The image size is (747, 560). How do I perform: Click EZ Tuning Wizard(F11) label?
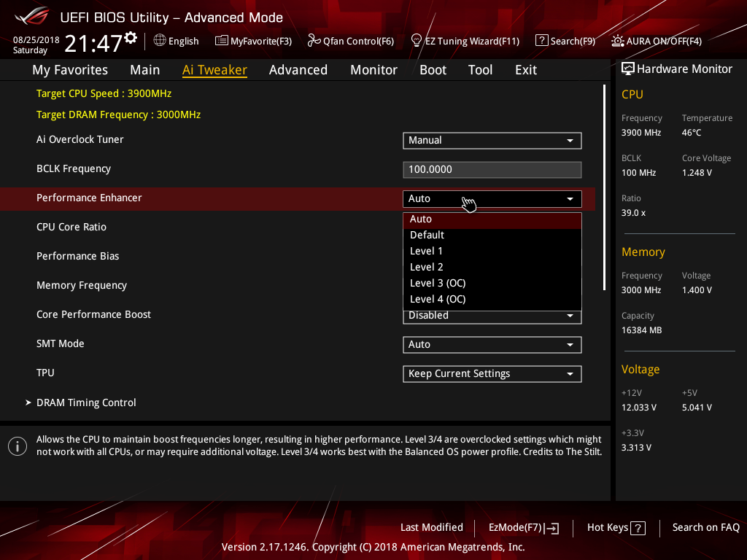point(472,41)
